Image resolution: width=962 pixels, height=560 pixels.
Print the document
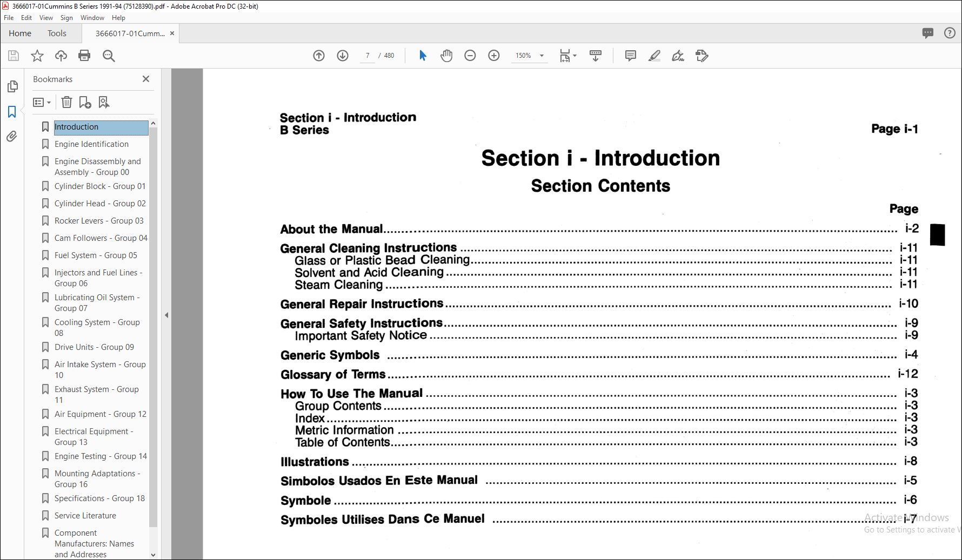(84, 56)
